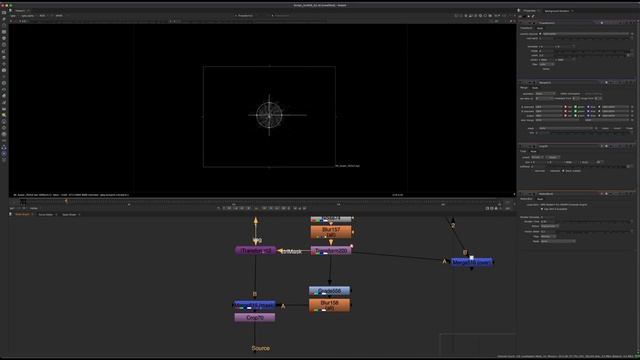Close the Crop properties panel
Image resolution: width=640 pixels, height=360 pixels.
631,146
